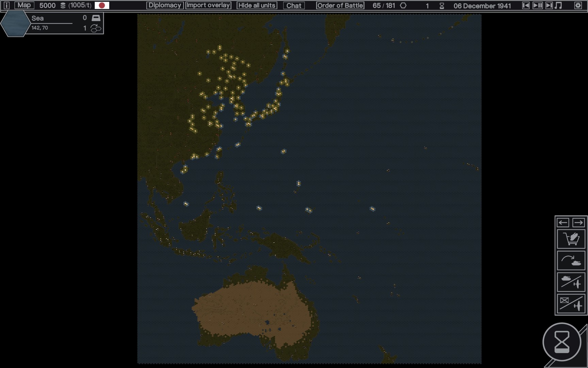End turn with the hourglass button
This screenshot has height=368, width=588.
tap(562, 342)
